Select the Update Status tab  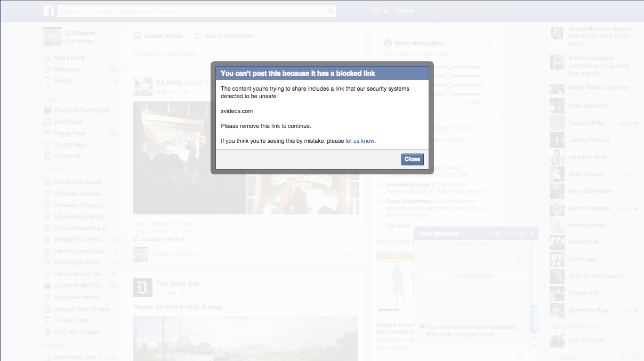pyautogui.click(x=158, y=36)
